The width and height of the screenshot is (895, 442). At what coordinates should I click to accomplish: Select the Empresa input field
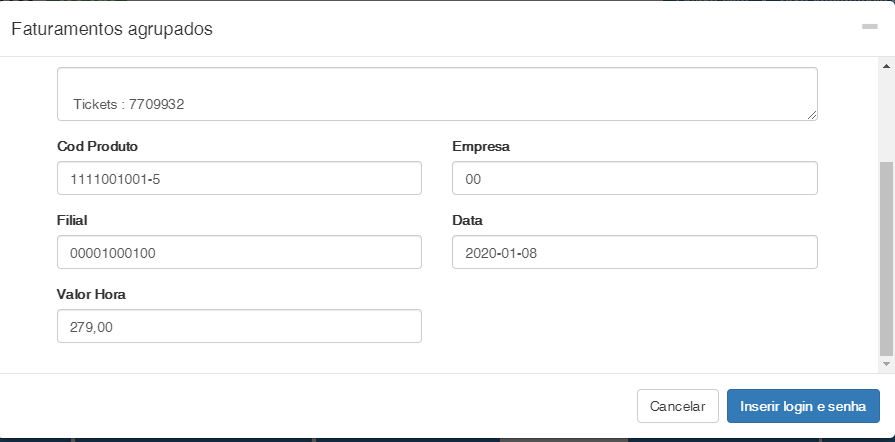(635, 179)
